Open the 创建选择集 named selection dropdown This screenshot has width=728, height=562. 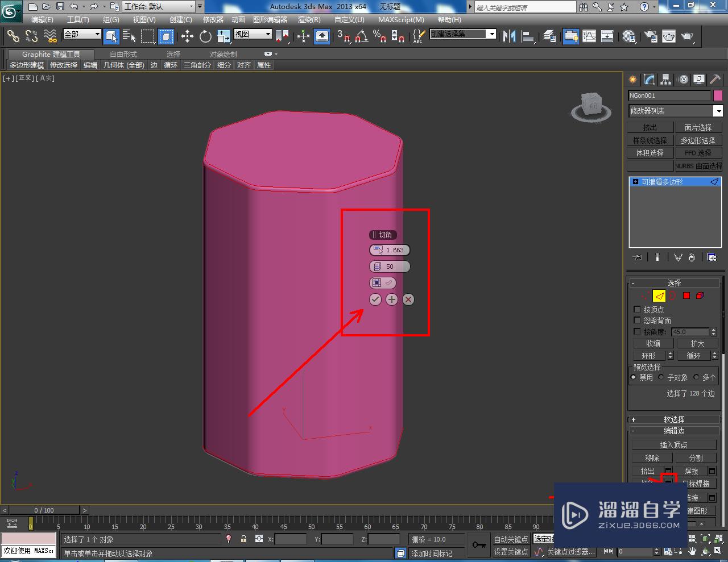point(462,34)
